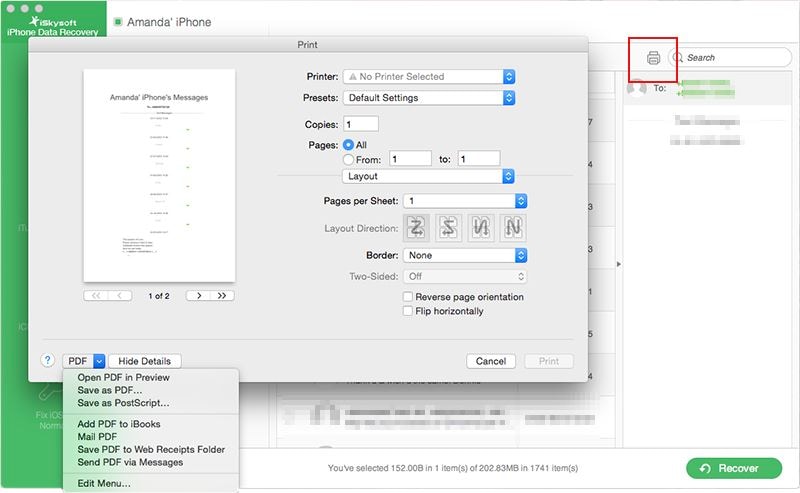The width and height of the screenshot is (800, 493).
Task: Select the From page range radio button
Action: [x=348, y=160]
